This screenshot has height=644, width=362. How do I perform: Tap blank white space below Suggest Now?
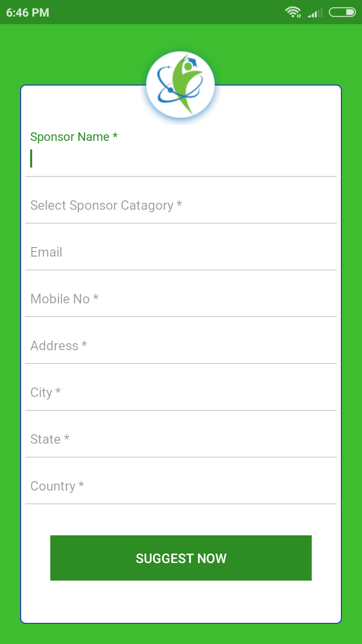(181, 601)
